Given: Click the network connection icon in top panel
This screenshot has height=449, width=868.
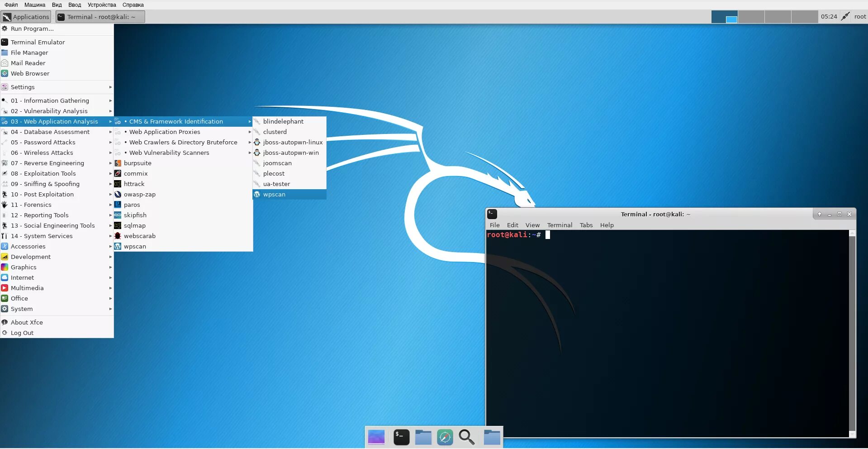Looking at the screenshot, I should (845, 17).
